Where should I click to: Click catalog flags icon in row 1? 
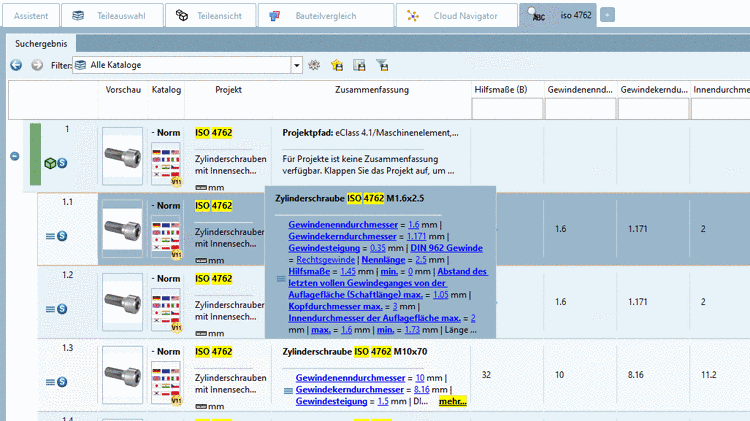coord(166,164)
